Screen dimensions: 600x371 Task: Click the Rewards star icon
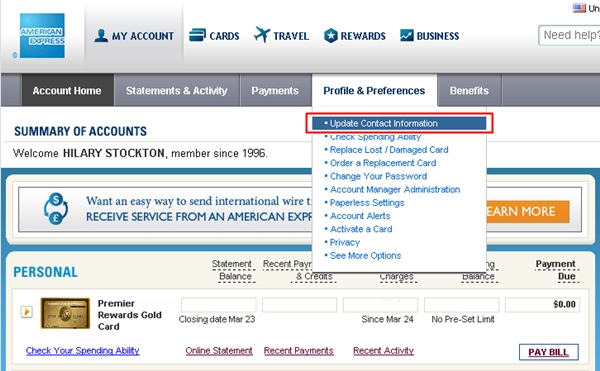click(x=331, y=36)
